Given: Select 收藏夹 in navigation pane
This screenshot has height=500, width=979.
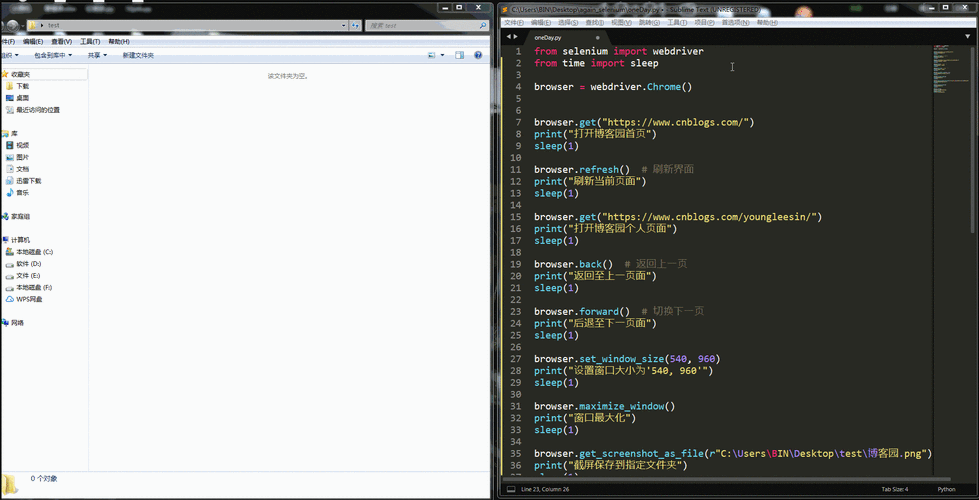Looking at the screenshot, I should (x=20, y=74).
